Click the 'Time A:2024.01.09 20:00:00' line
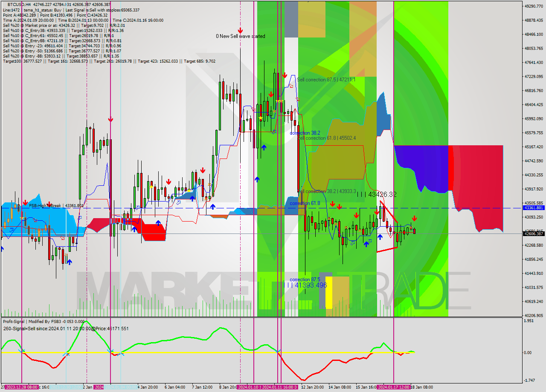546x392 pixels. pos(28,20)
